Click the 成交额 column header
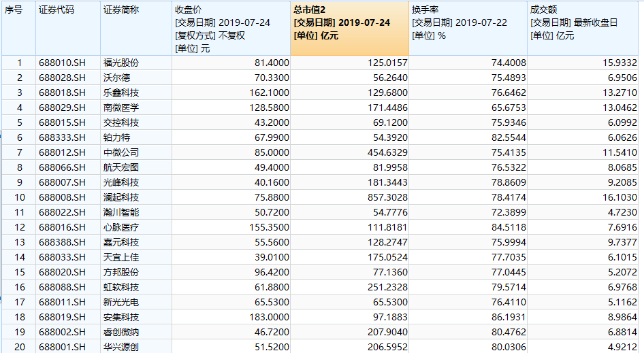Image resolution: width=644 pixels, height=353 pixels. click(x=543, y=10)
